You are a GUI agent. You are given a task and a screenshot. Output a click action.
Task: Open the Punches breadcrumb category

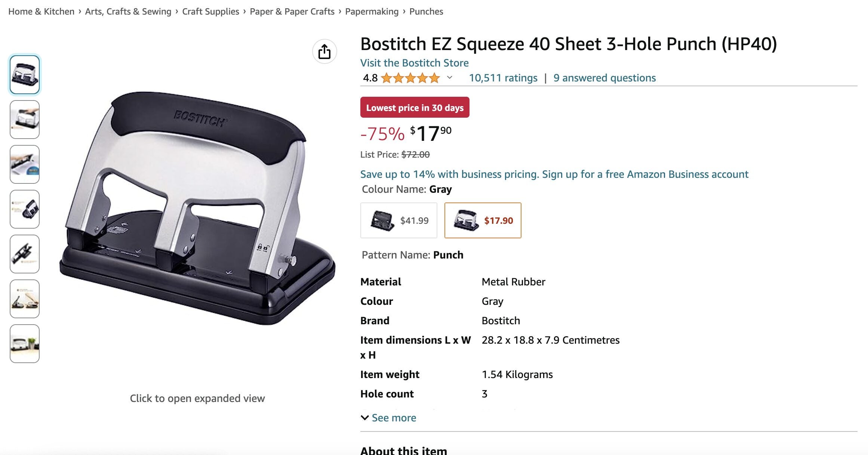click(426, 12)
